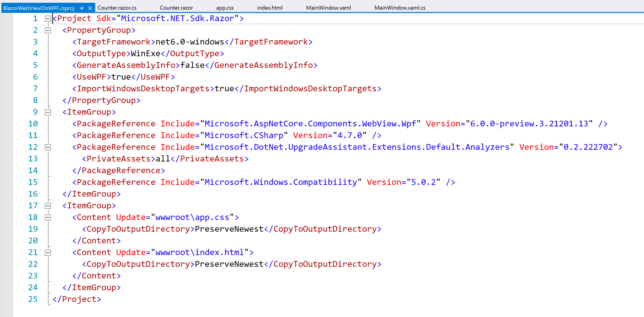Click the Microsoft.CSharp package name
Viewport: 644px width, 317px height.
click(x=244, y=136)
